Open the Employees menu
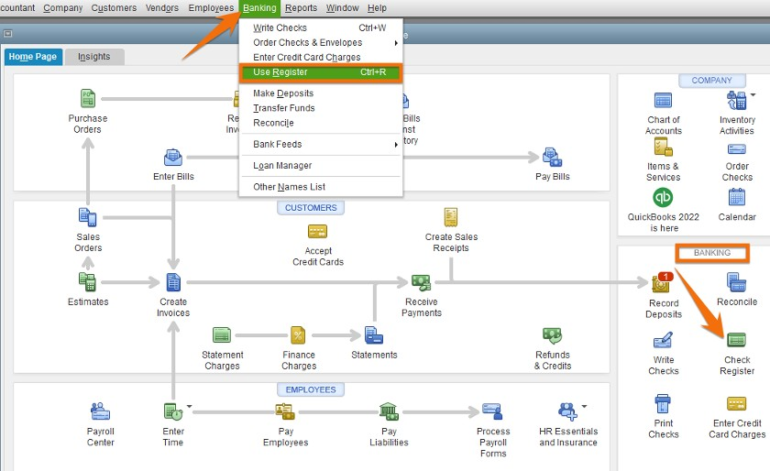The height and width of the screenshot is (471, 770). click(211, 8)
